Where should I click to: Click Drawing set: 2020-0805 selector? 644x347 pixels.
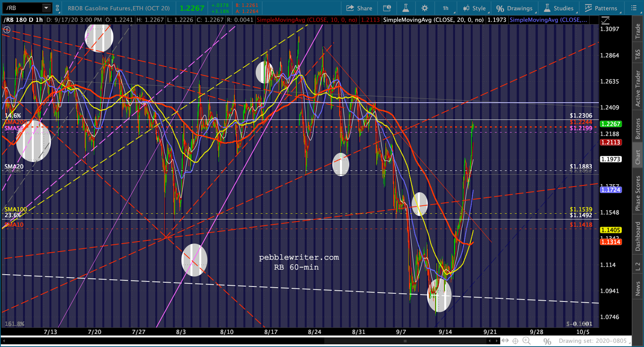pyautogui.click(x=592, y=340)
